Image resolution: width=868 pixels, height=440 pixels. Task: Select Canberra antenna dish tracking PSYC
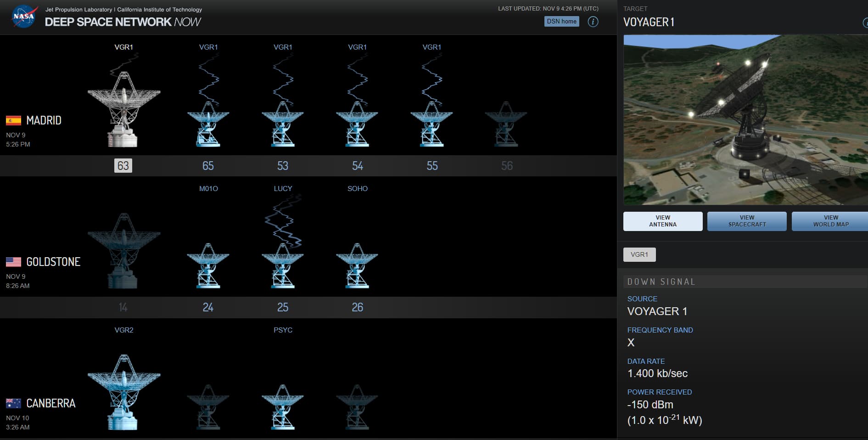coord(283,407)
